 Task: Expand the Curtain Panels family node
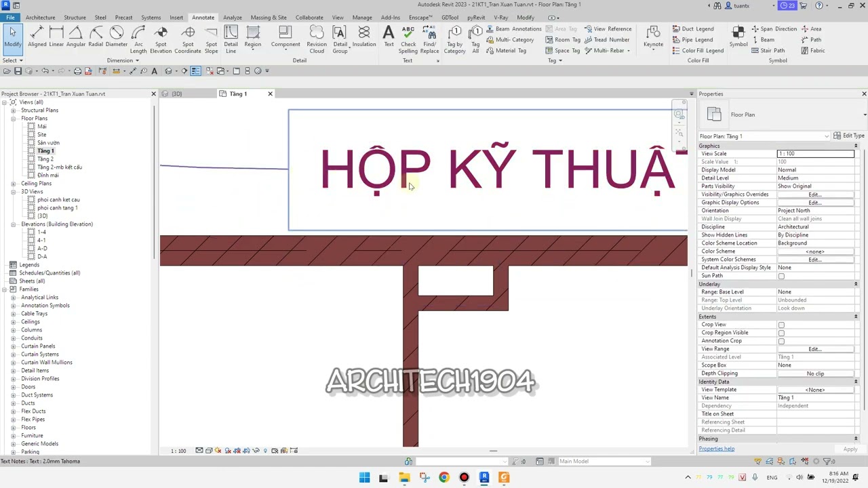[13, 346]
